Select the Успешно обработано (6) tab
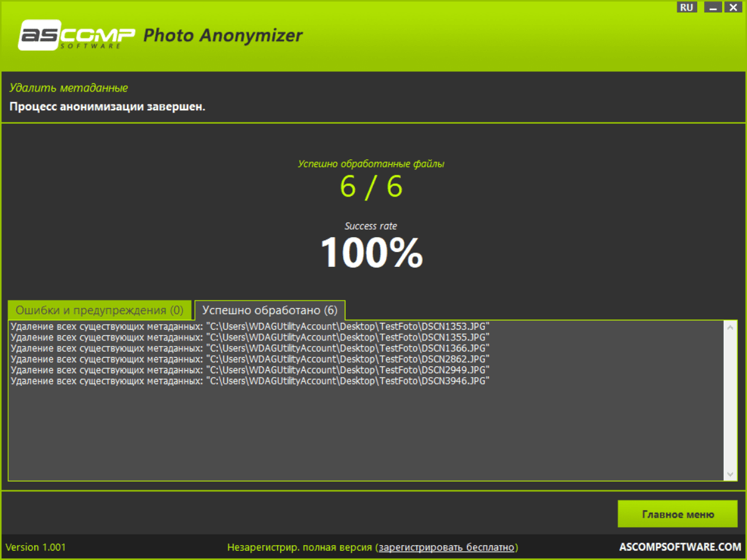 (270, 310)
